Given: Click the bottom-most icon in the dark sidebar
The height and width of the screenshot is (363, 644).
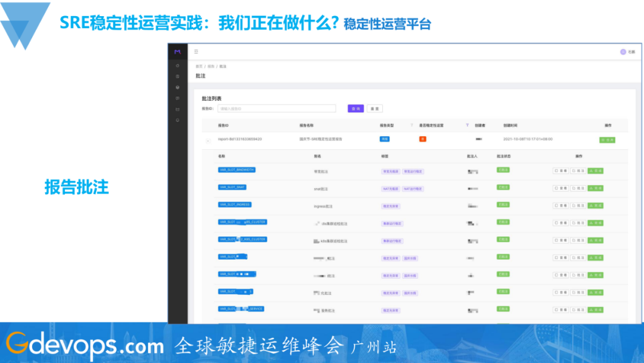Looking at the screenshot, I should coord(177,120).
